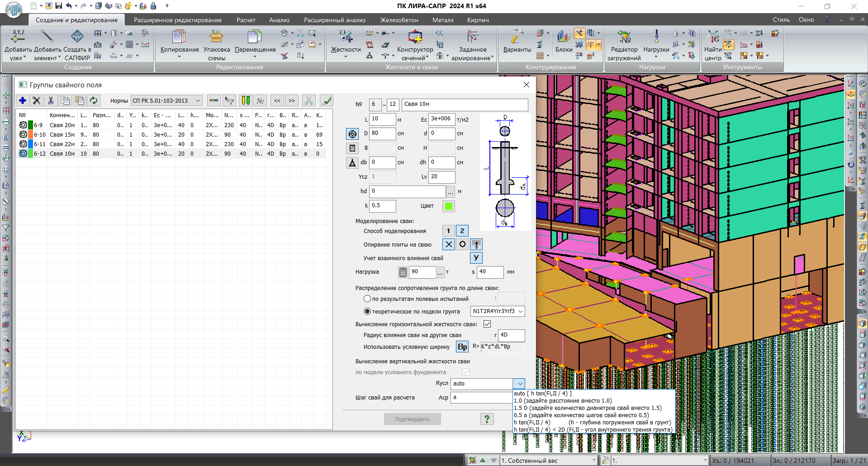Add a new pile group with plus icon

point(23,100)
